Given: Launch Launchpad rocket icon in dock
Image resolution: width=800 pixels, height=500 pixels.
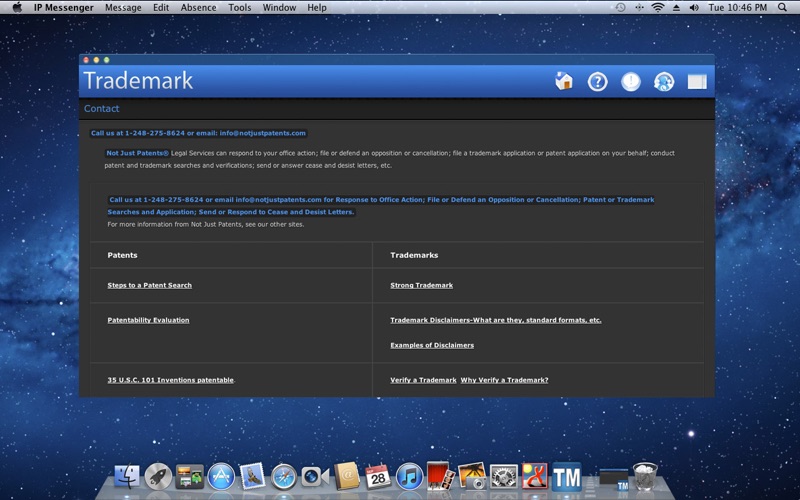Looking at the screenshot, I should (158, 477).
